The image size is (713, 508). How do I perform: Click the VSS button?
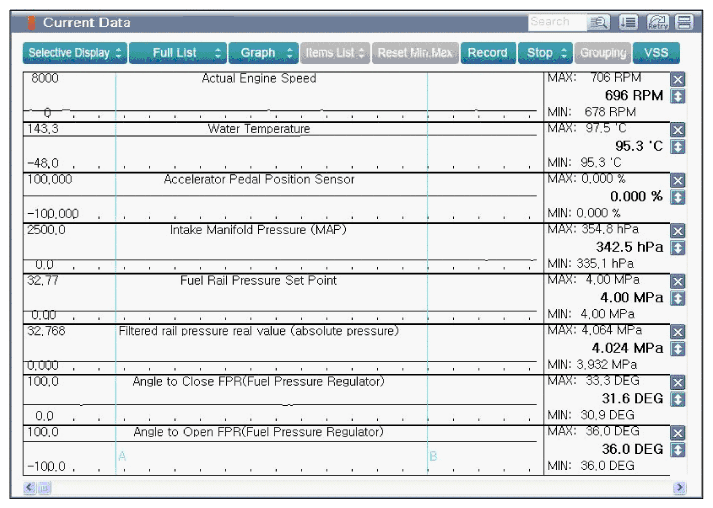pos(656,53)
